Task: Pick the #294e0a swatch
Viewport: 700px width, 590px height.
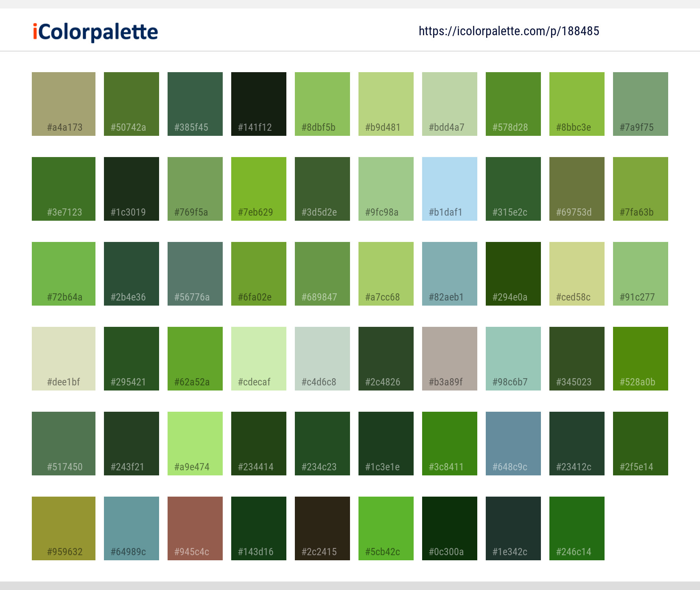Action: coord(513,274)
